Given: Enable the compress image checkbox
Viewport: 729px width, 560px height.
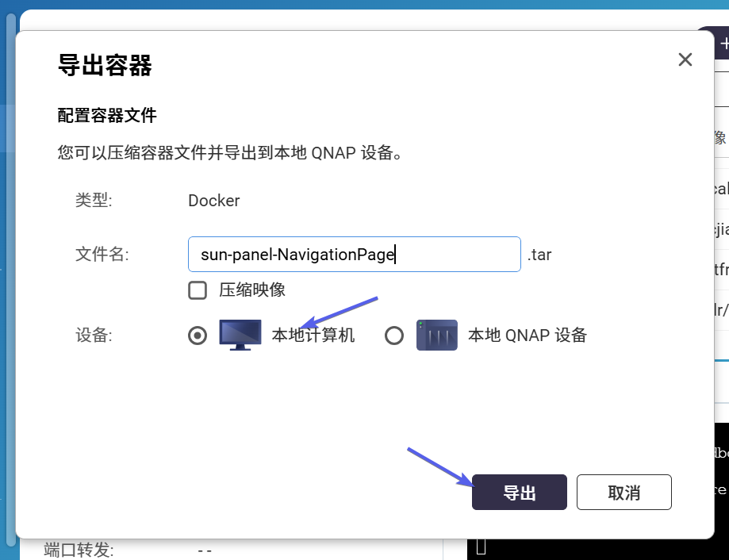Looking at the screenshot, I should pos(198,290).
